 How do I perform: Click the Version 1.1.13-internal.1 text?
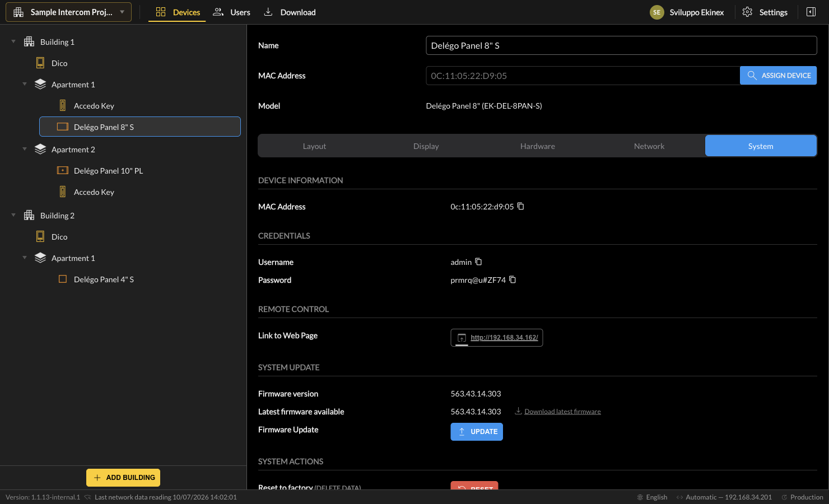(x=43, y=497)
